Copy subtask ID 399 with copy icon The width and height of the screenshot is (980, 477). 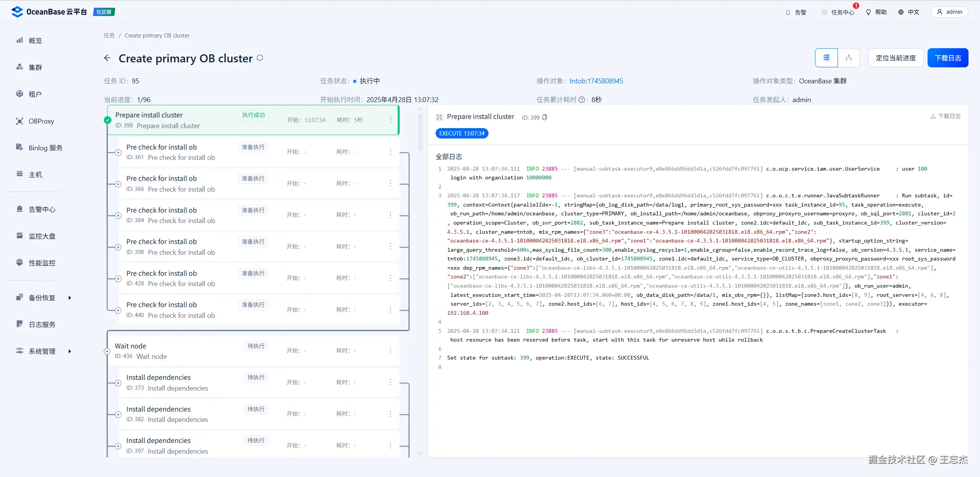pos(545,117)
